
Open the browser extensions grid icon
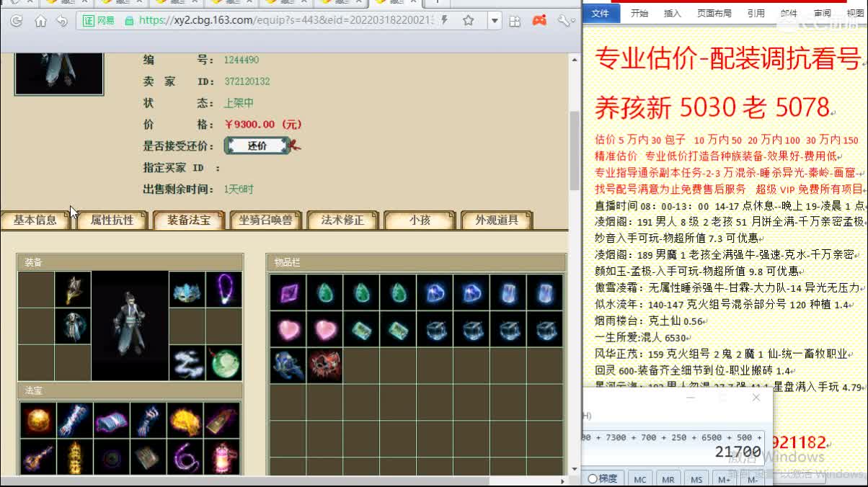[x=515, y=21]
